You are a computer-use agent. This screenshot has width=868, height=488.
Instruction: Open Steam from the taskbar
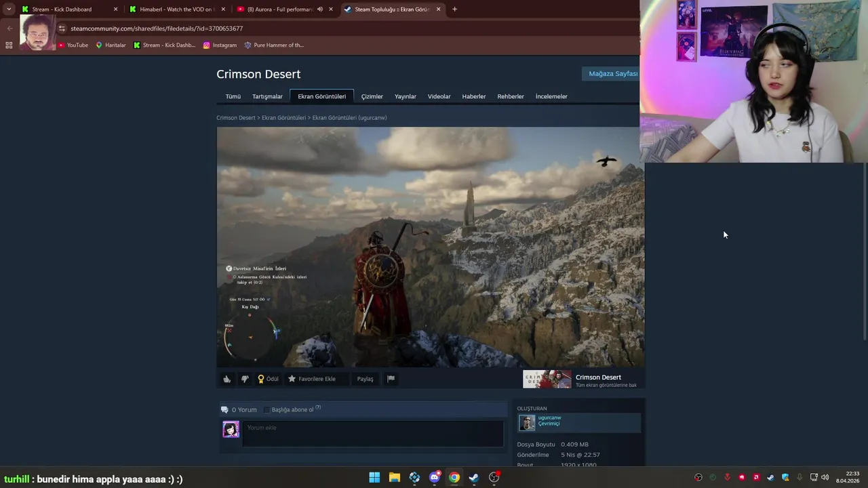[x=474, y=477]
